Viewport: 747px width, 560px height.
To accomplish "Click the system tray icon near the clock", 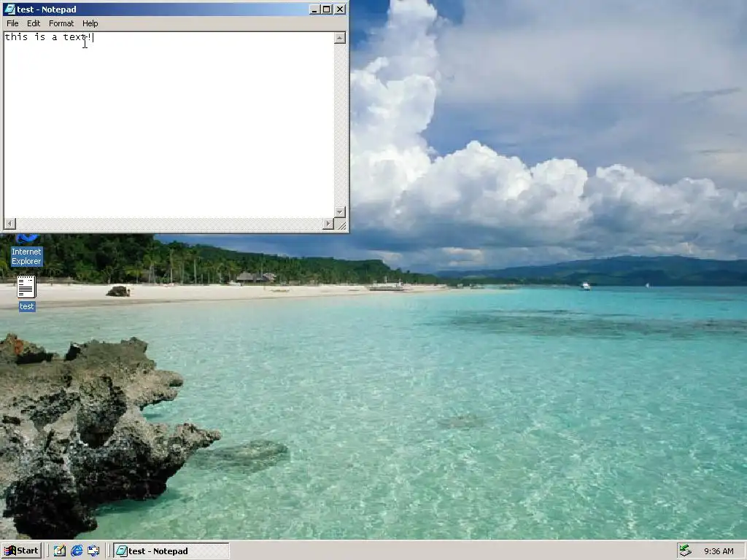I will pos(685,551).
